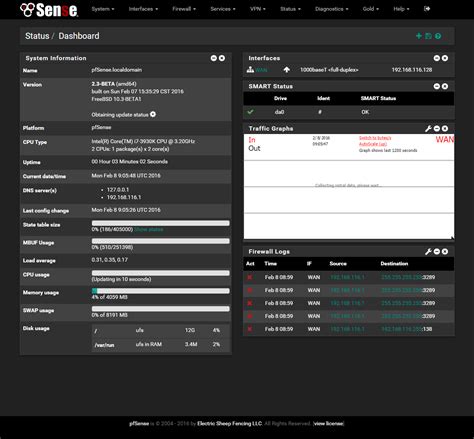The height and width of the screenshot is (439, 474).
Task: Expand the Gold dropdown
Action: [x=371, y=9]
